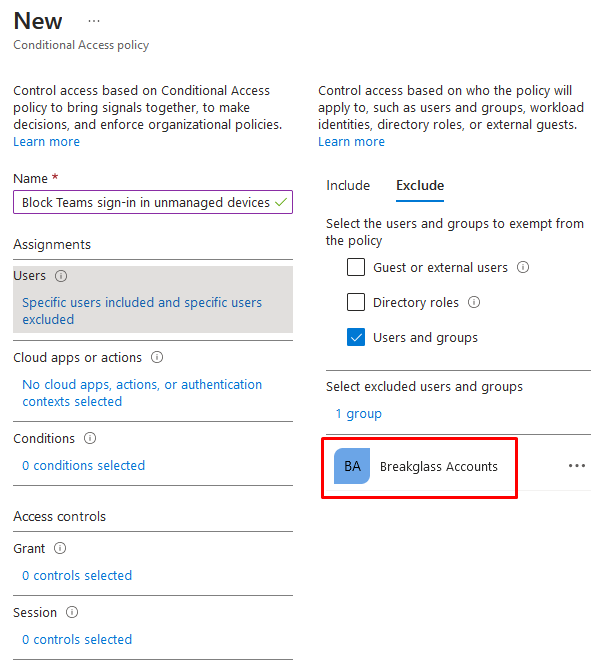Image resolution: width=606 pixels, height=668 pixels.
Task: Click the info icon beside Session
Action: pyautogui.click(x=72, y=612)
